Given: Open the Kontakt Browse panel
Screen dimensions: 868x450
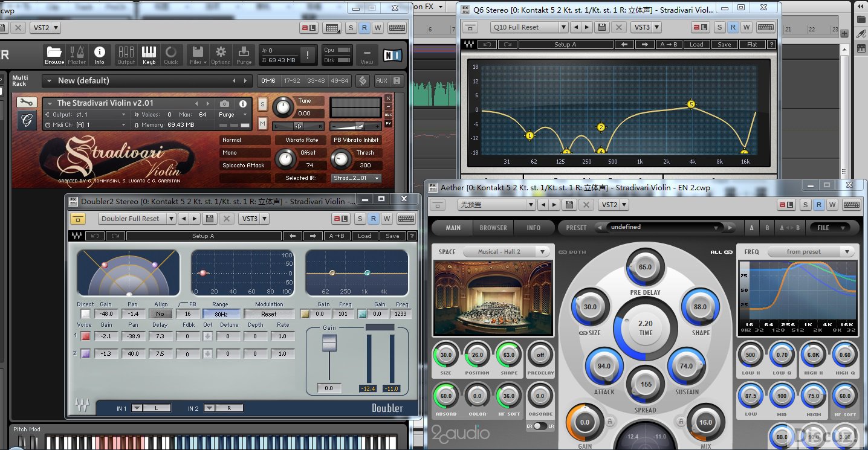Looking at the screenshot, I should point(54,55).
